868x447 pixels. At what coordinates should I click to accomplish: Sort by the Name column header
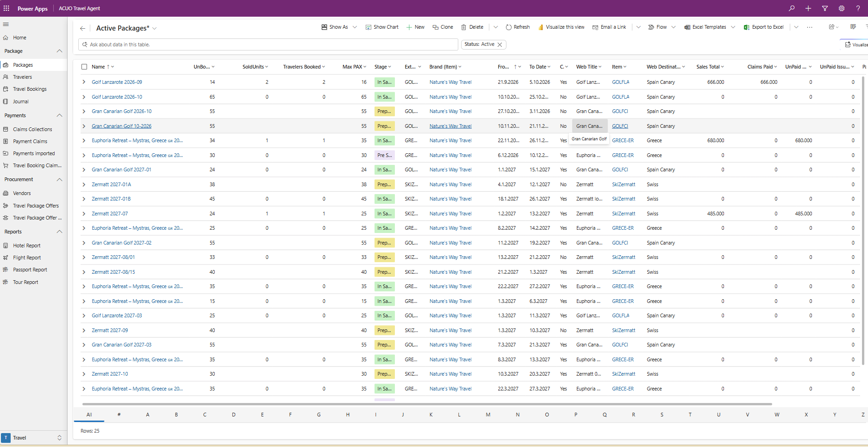[x=103, y=67]
